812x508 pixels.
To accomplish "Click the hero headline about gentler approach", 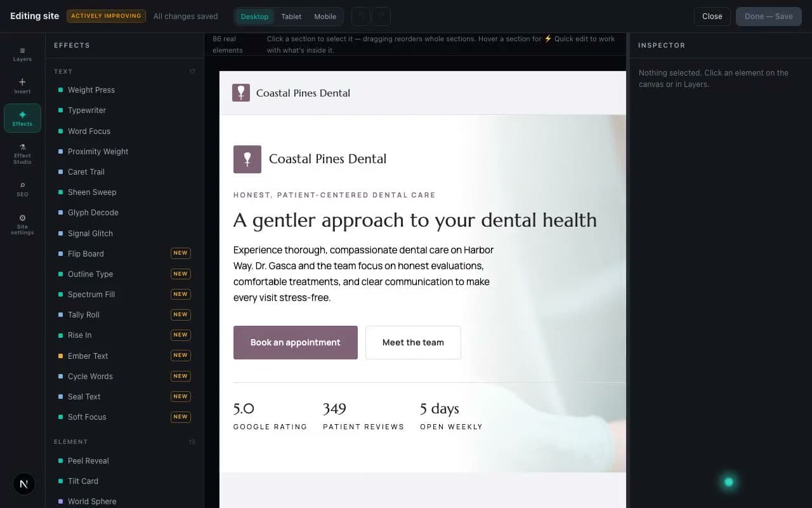I will pyautogui.click(x=415, y=220).
